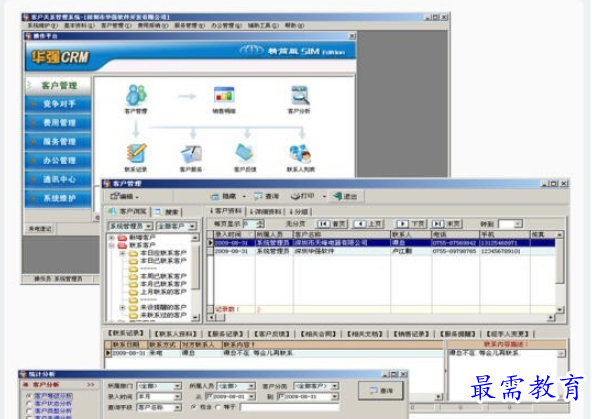Viewport: 592px width, 419px height.
Task: Click the search tab icon in left pane
Action: pyautogui.click(x=157, y=212)
